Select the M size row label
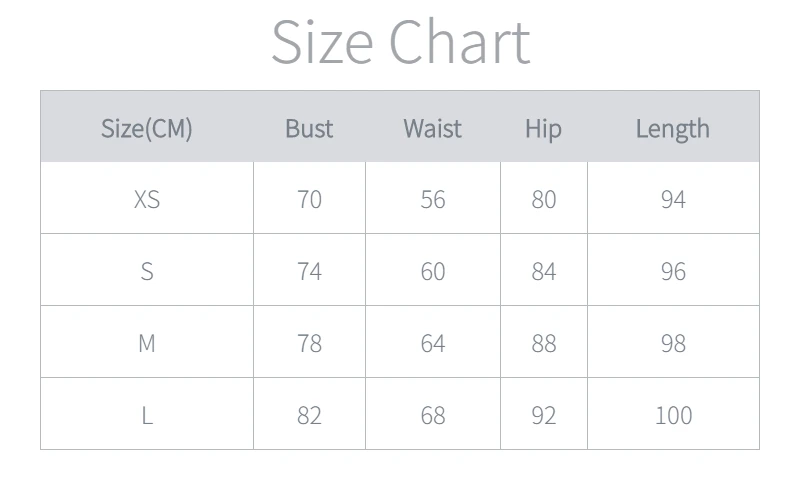Screen dimensions: 800x500 147,343
